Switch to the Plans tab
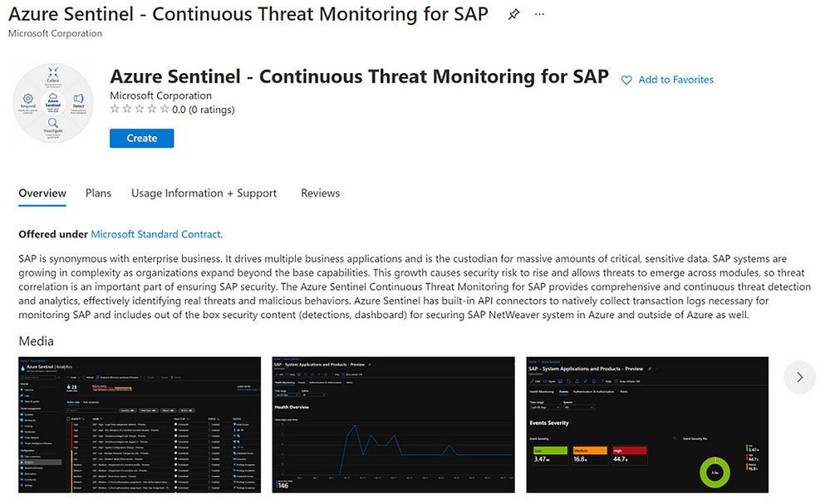This screenshot has width=830, height=504. [x=98, y=193]
